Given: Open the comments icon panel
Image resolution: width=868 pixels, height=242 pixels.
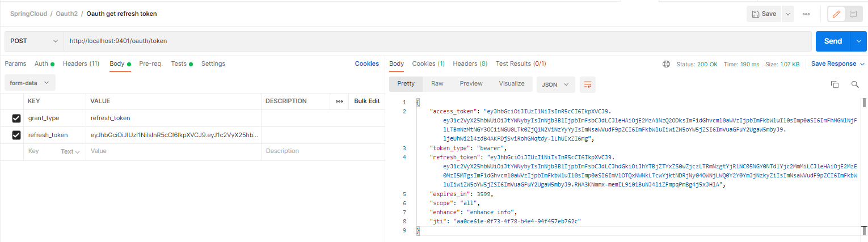Looking at the screenshot, I should 853,14.
